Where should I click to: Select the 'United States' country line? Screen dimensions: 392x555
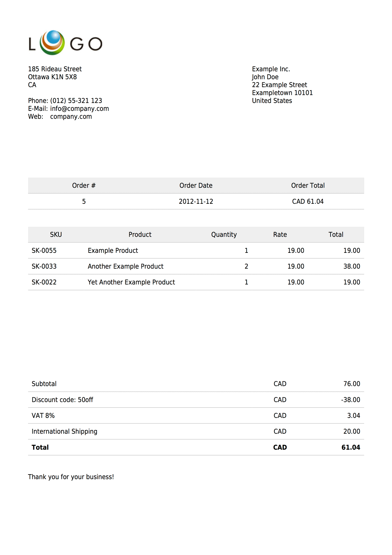tap(272, 101)
